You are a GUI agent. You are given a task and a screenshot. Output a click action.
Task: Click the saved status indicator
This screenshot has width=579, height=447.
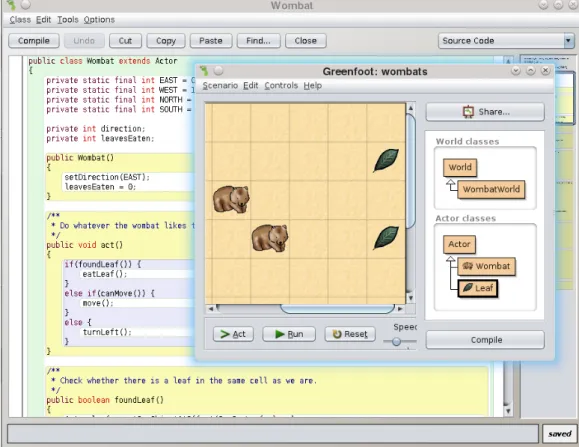click(x=559, y=434)
